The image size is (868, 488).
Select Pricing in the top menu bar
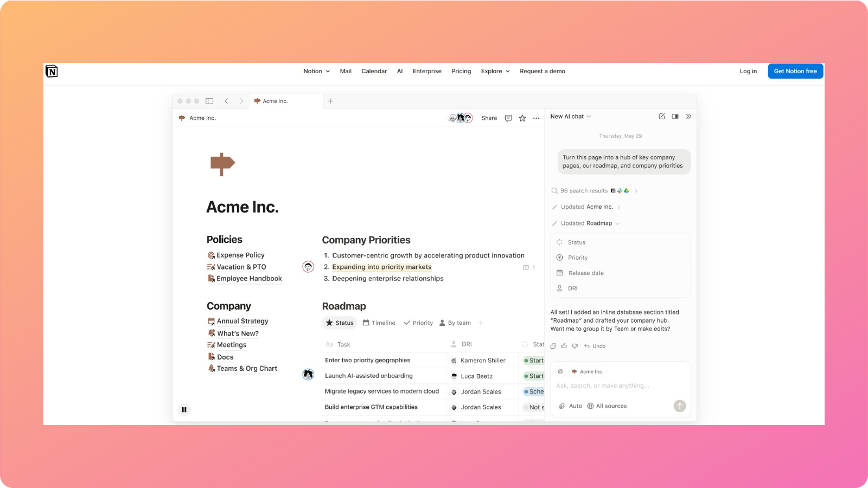(461, 71)
